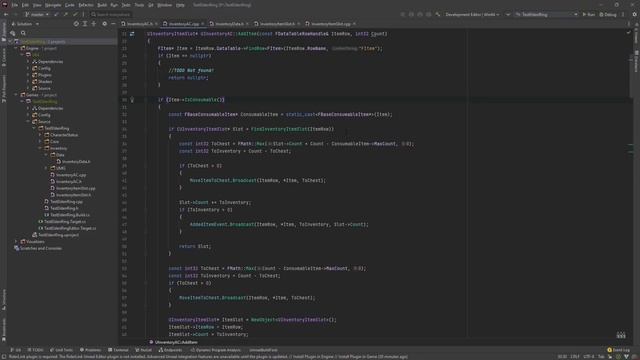This screenshot has height=360, width=640.
Task: Open the File menu
Action: (15, 5)
